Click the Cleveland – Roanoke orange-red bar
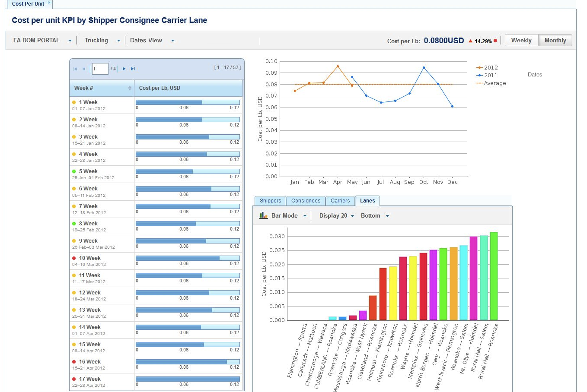Viewport: 587px width, 392px height. (373, 308)
